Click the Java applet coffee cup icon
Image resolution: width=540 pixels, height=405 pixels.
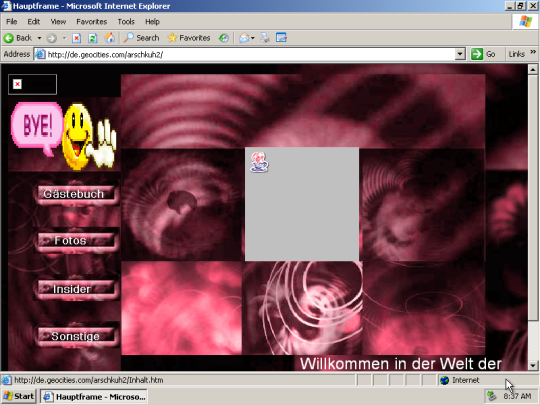(x=259, y=162)
